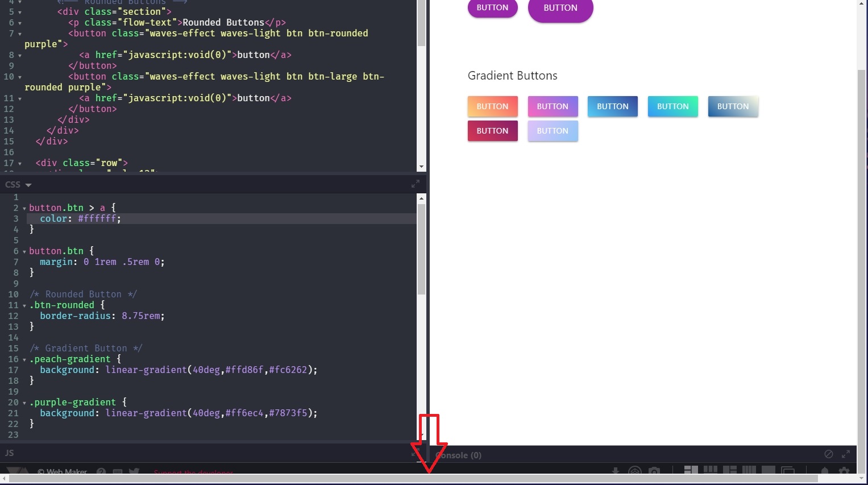
Task: Fold the .btn-rounded rule at line 11
Action: [x=24, y=305]
